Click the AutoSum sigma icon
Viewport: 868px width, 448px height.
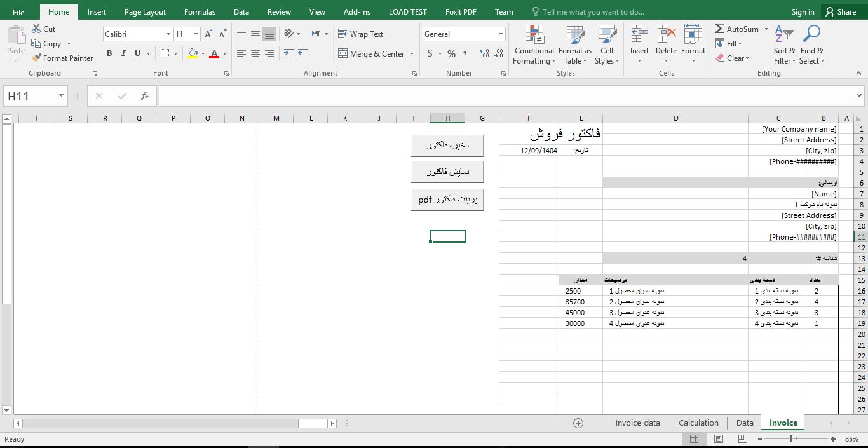720,29
